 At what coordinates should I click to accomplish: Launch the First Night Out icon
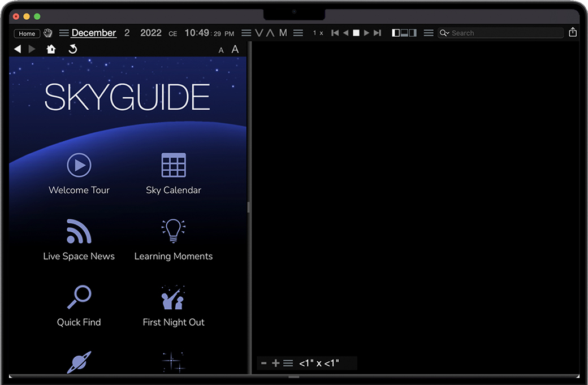pos(173,297)
